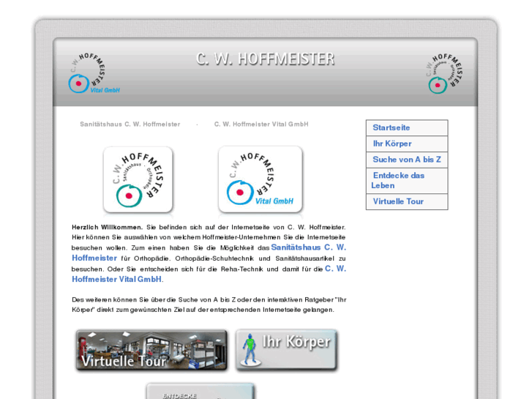Click the Entdecke banner at page bottom

click(x=201, y=392)
